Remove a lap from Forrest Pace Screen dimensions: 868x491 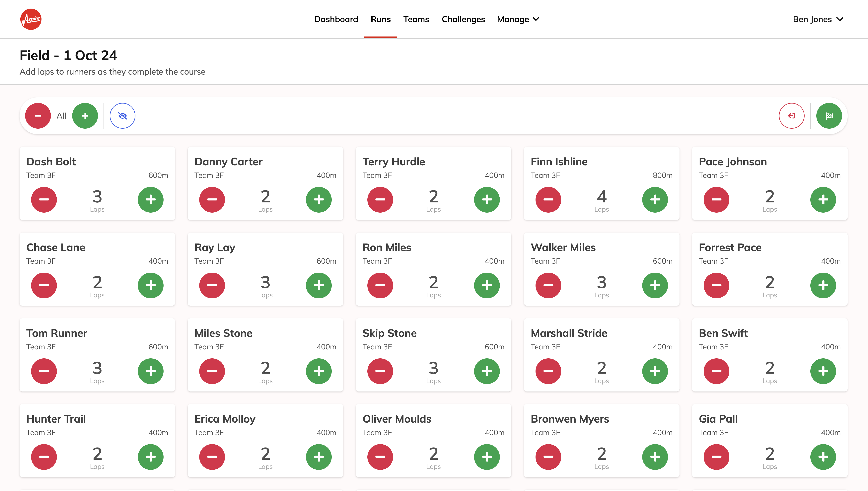point(716,285)
